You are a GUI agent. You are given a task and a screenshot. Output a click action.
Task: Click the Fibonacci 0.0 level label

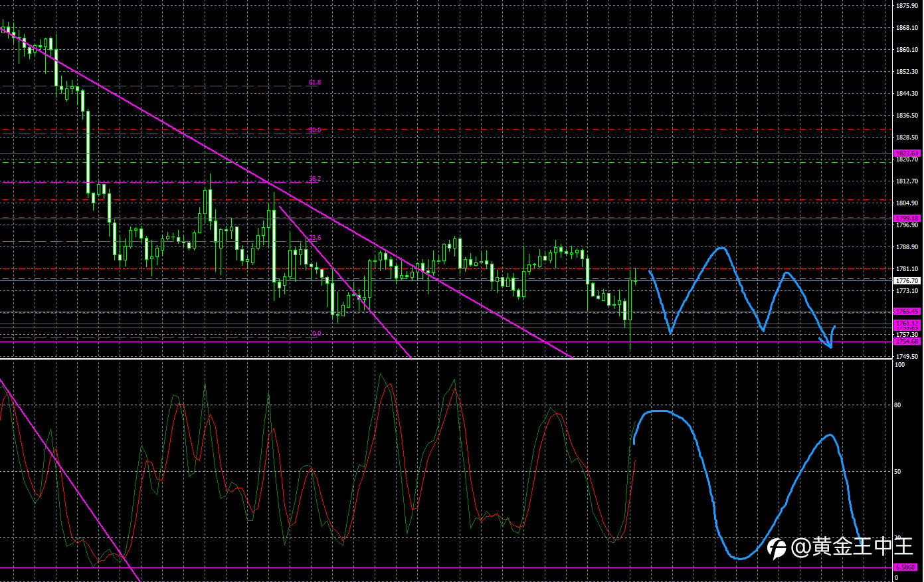tap(316, 334)
